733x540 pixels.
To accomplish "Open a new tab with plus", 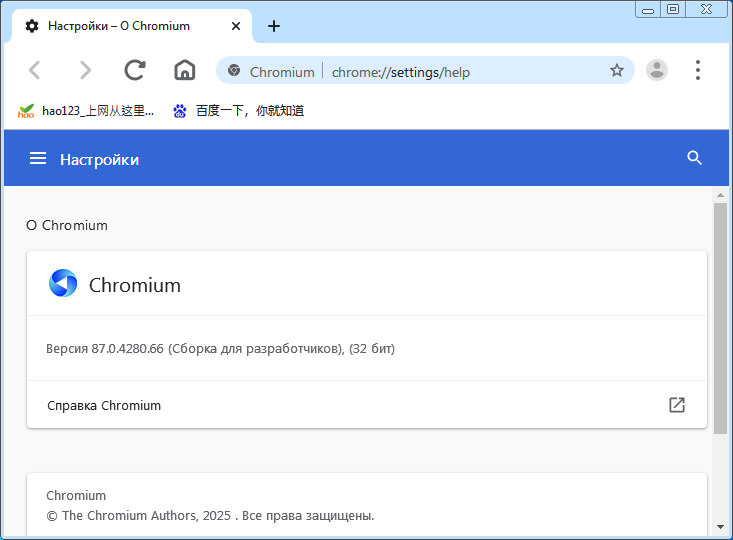I will click(274, 26).
